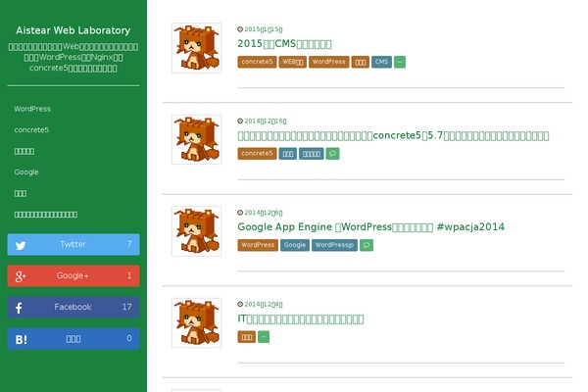Select the blue CMS tag
This screenshot has height=392, width=588.
[381, 62]
